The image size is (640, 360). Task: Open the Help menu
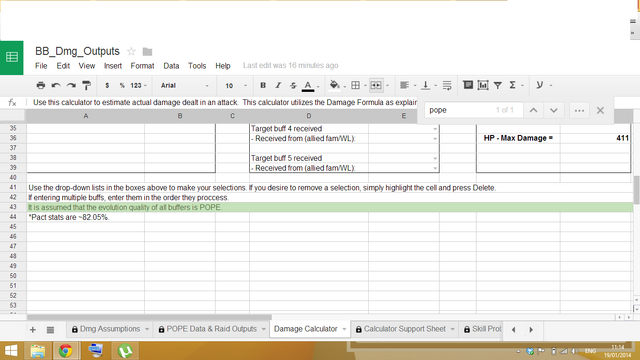click(x=223, y=66)
